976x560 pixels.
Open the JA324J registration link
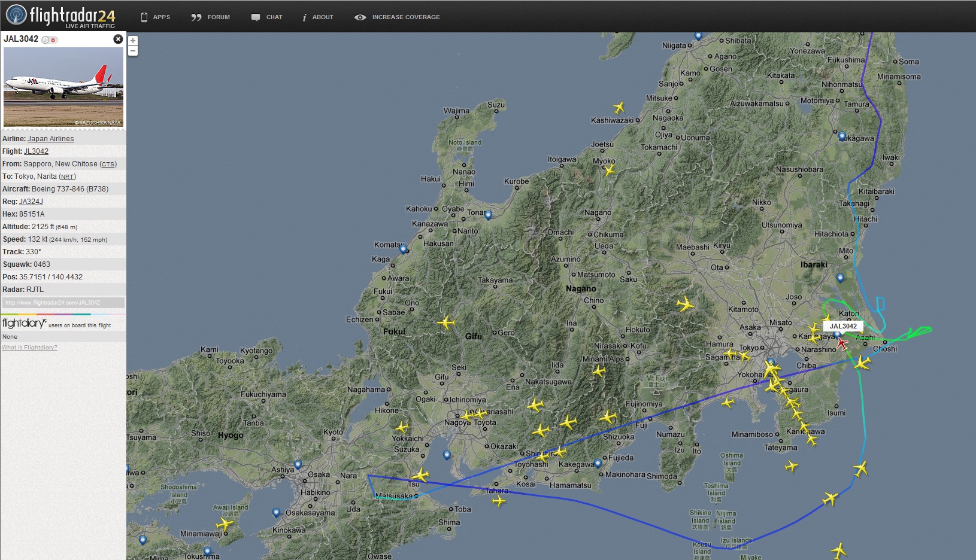point(31,202)
